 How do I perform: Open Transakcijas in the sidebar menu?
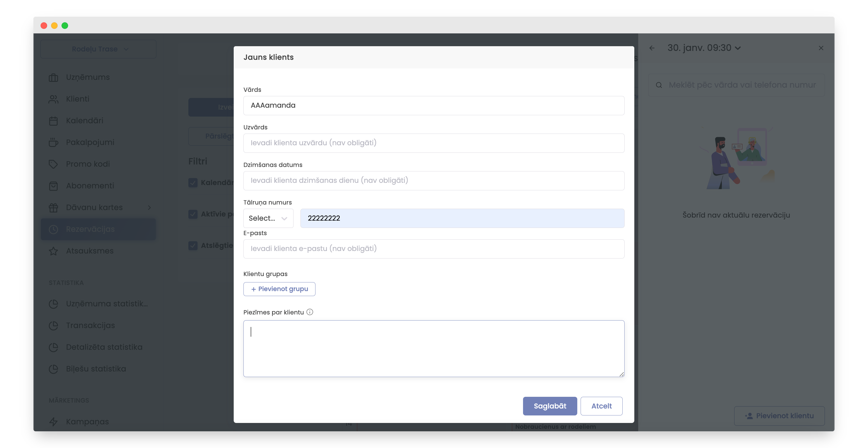(90, 325)
